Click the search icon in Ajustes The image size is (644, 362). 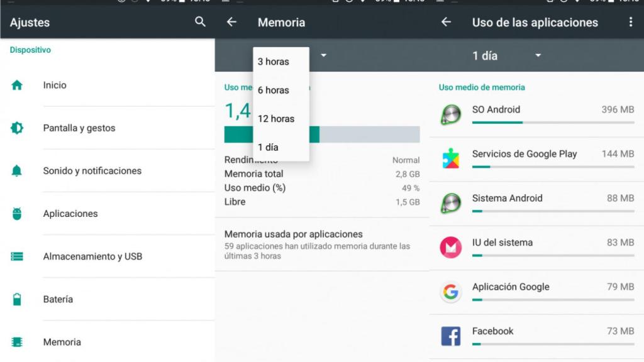(199, 22)
